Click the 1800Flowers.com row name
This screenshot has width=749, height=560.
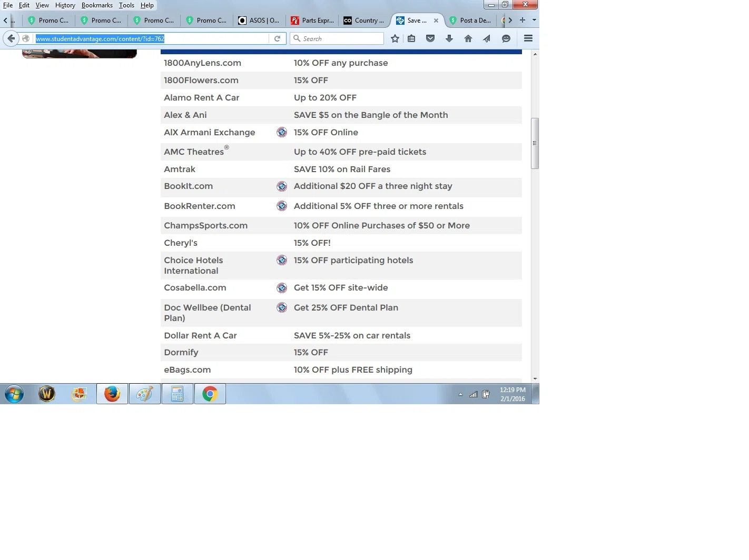[x=201, y=80]
